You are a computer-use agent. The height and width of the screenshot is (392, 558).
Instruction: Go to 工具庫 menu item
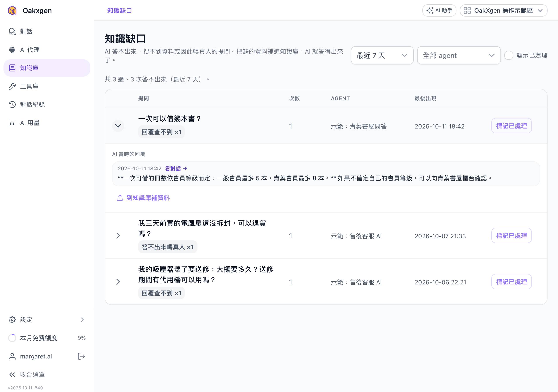47,86
